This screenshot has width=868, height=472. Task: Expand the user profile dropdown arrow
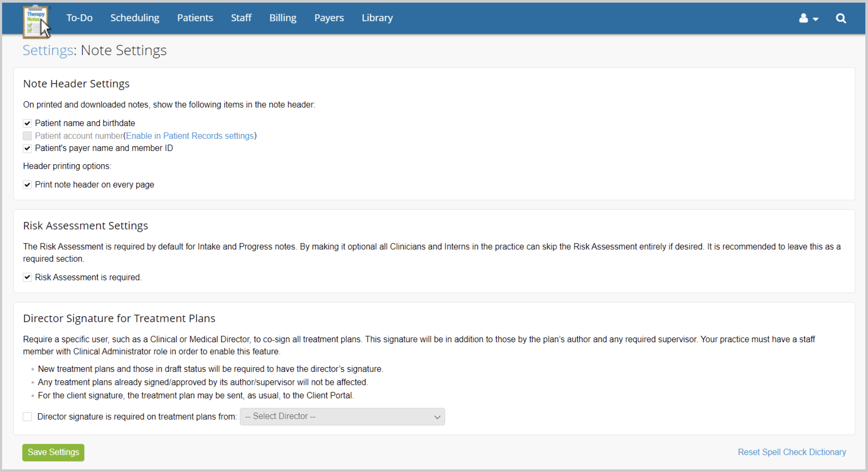point(816,19)
